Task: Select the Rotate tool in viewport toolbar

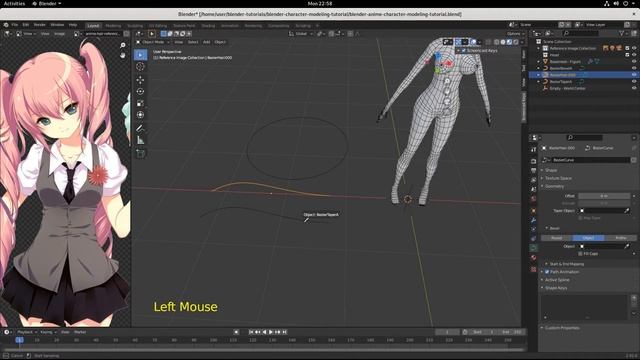Action: coord(140,91)
